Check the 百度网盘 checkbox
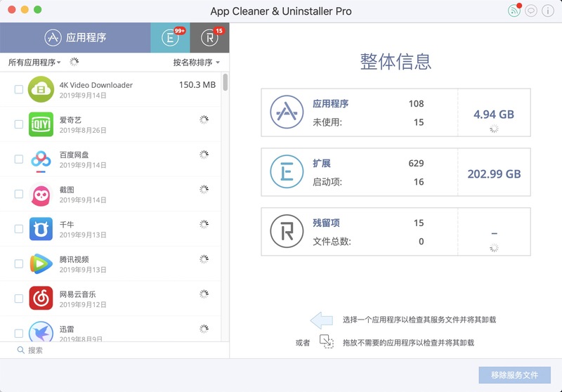 [19, 159]
